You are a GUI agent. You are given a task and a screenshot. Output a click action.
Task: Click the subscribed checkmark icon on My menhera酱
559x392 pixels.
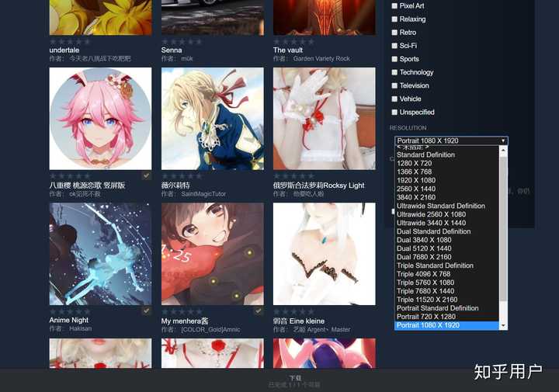(259, 311)
